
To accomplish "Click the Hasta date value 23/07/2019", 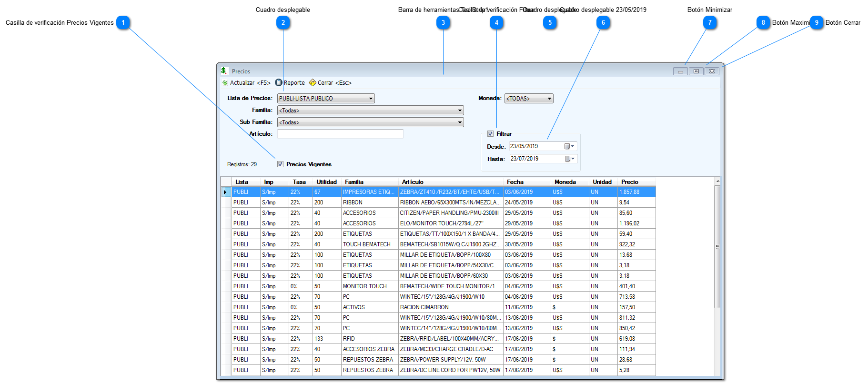I will (525, 159).
